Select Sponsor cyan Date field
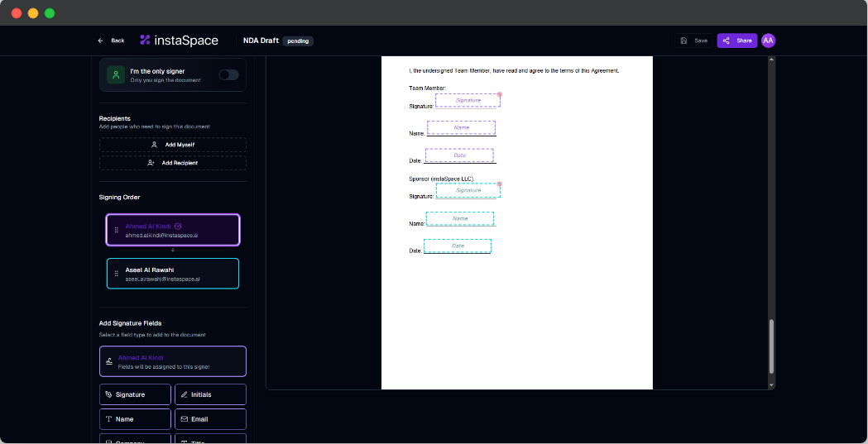The image size is (868, 444). 458,246
